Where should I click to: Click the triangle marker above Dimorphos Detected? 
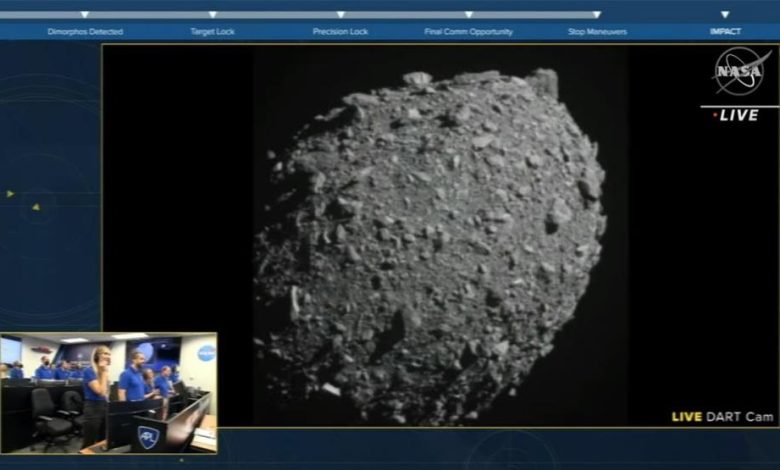[85, 15]
